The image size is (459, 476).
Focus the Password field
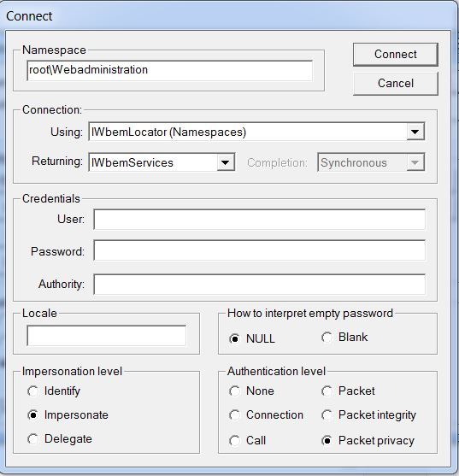(x=260, y=250)
